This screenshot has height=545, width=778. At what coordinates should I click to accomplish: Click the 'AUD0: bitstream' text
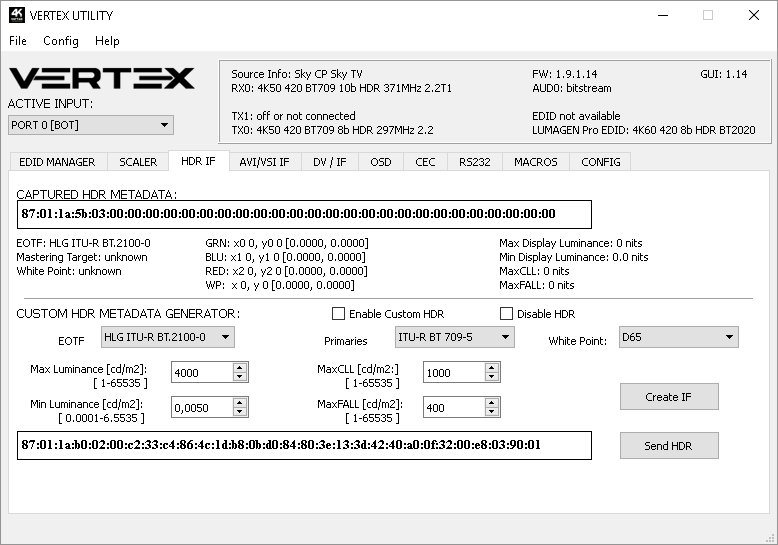(572, 88)
